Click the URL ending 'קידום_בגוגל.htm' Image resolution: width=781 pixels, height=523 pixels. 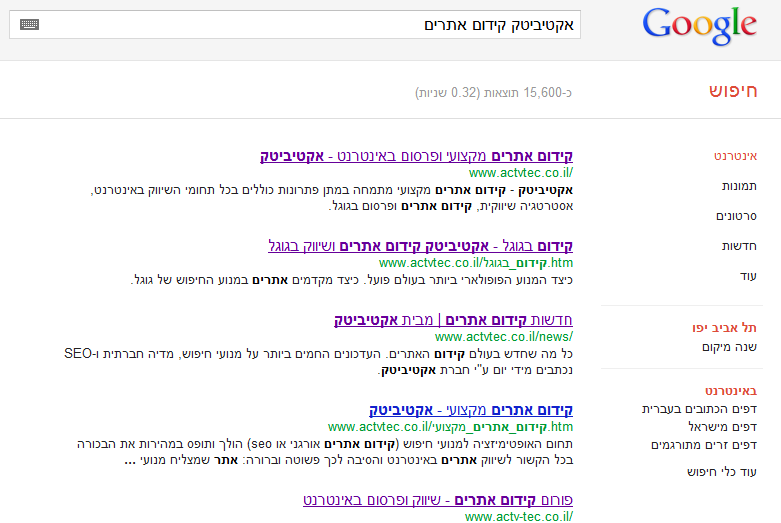coord(476,263)
